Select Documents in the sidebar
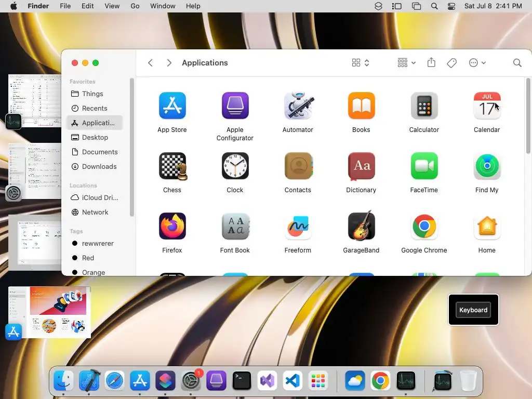The width and height of the screenshot is (532, 399). click(x=95, y=152)
